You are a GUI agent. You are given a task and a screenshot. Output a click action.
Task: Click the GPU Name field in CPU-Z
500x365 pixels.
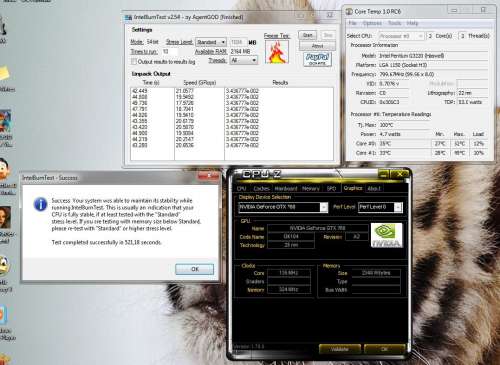(318, 228)
